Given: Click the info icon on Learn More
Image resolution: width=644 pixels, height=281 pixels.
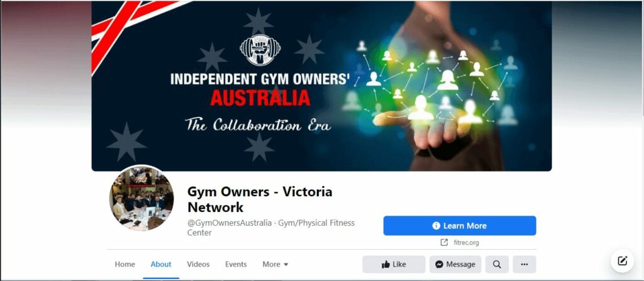Looking at the screenshot, I should click(x=436, y=226).
